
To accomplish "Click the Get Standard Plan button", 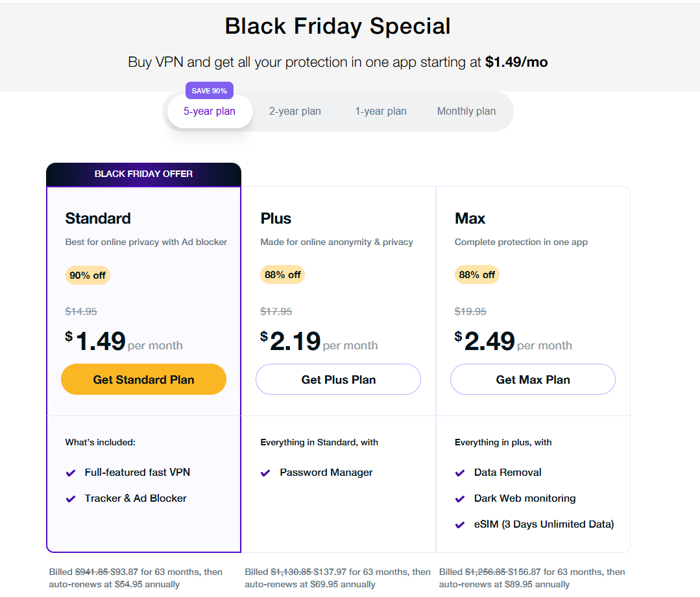I will pos(143,380).
